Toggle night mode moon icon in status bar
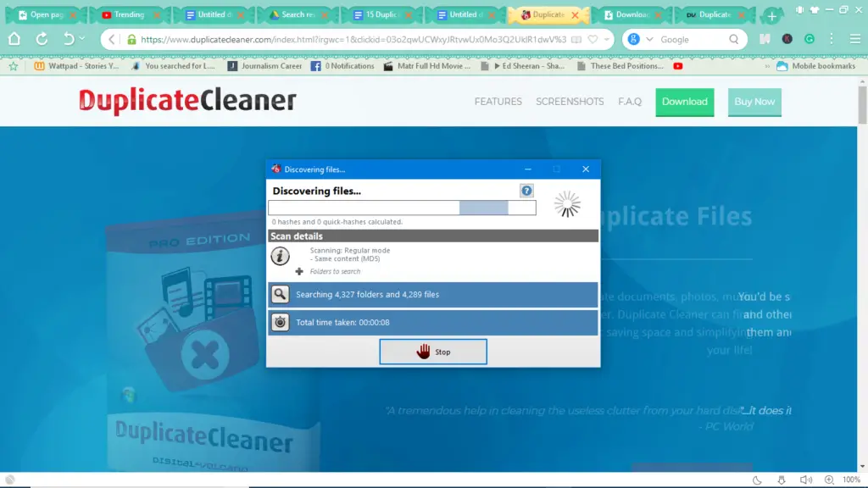 [757, 480]
